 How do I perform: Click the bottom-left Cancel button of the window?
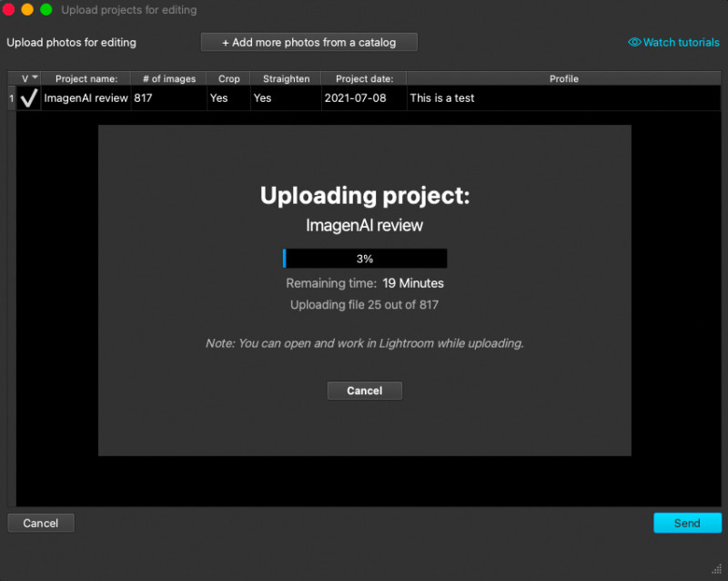point(41,523)
